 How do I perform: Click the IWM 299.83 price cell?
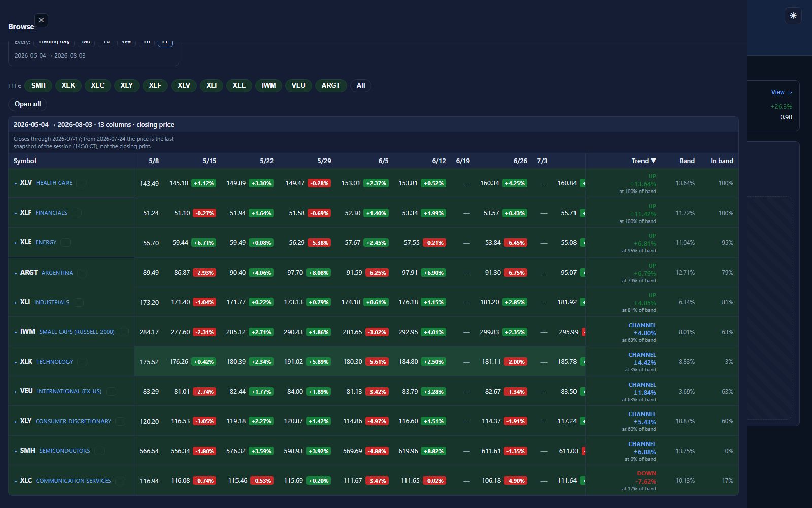point(490,332)
